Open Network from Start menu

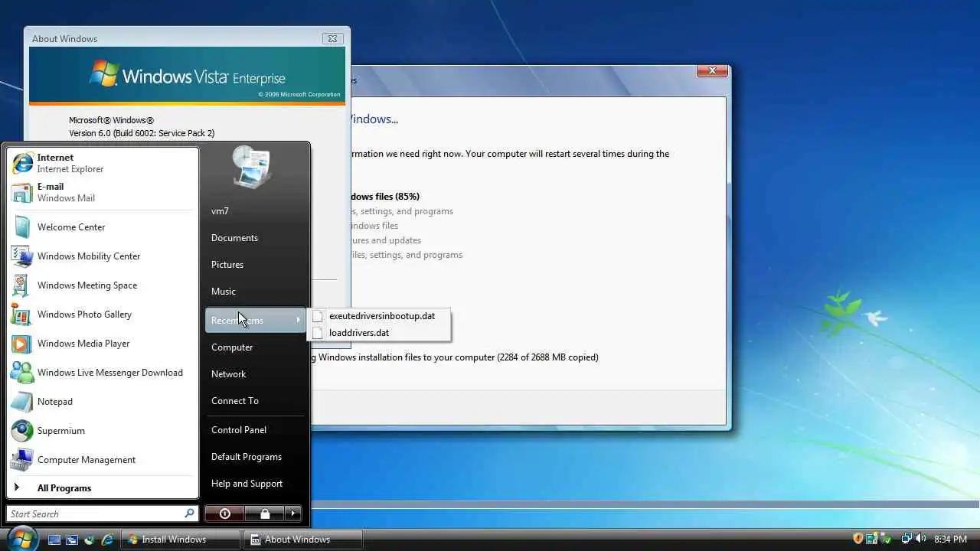click(256, 374)
